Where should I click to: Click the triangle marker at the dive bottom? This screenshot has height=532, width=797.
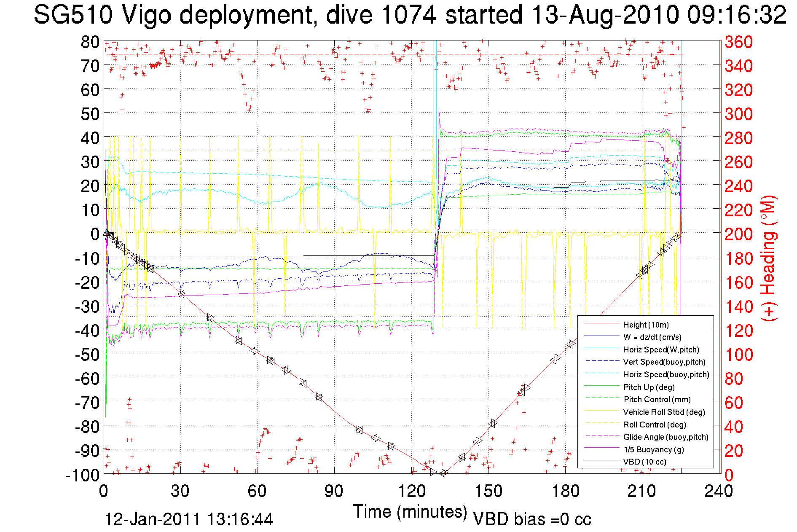tap(443, 473)
